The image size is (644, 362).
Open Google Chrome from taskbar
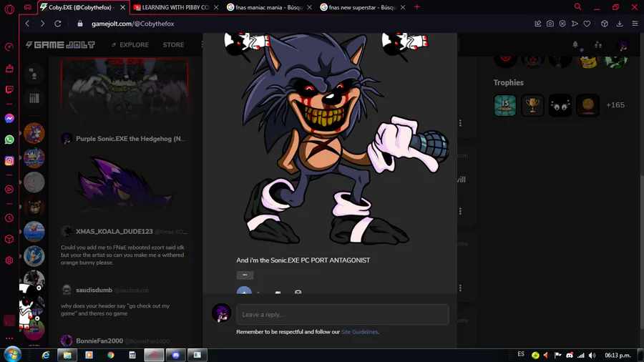coord(111,355)
